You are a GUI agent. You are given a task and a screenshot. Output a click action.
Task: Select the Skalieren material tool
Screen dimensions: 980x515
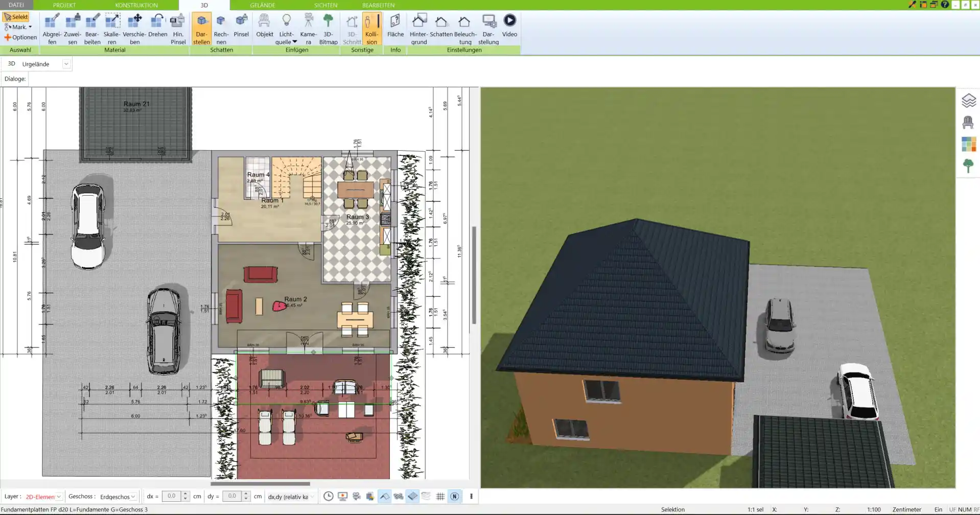(x=112, y=29)
